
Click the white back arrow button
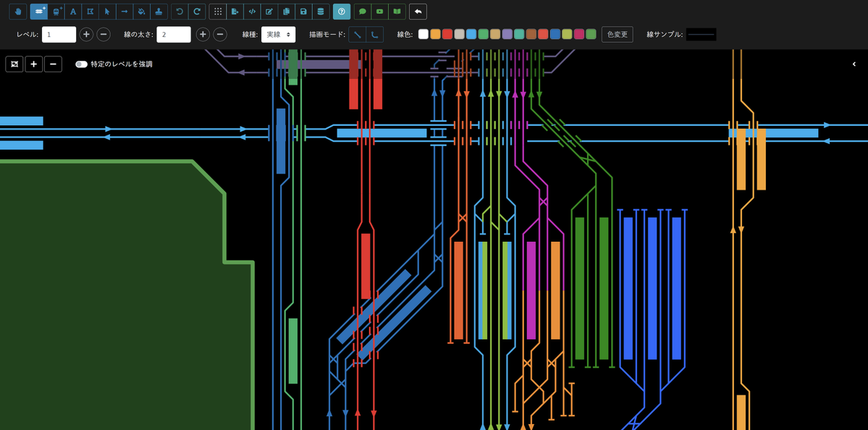click(x=418, y=12)
